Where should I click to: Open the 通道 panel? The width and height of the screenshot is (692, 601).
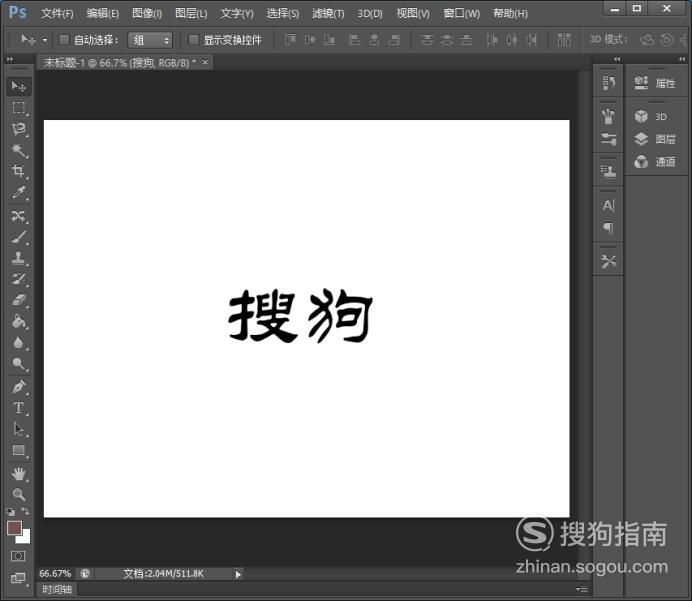pos(655,162)
